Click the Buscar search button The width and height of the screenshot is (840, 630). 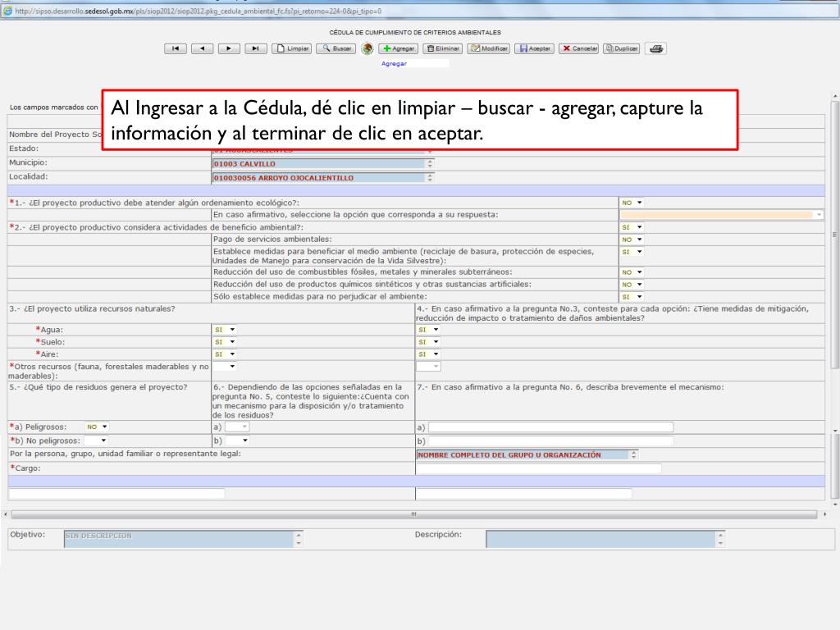tap(336, 48)
